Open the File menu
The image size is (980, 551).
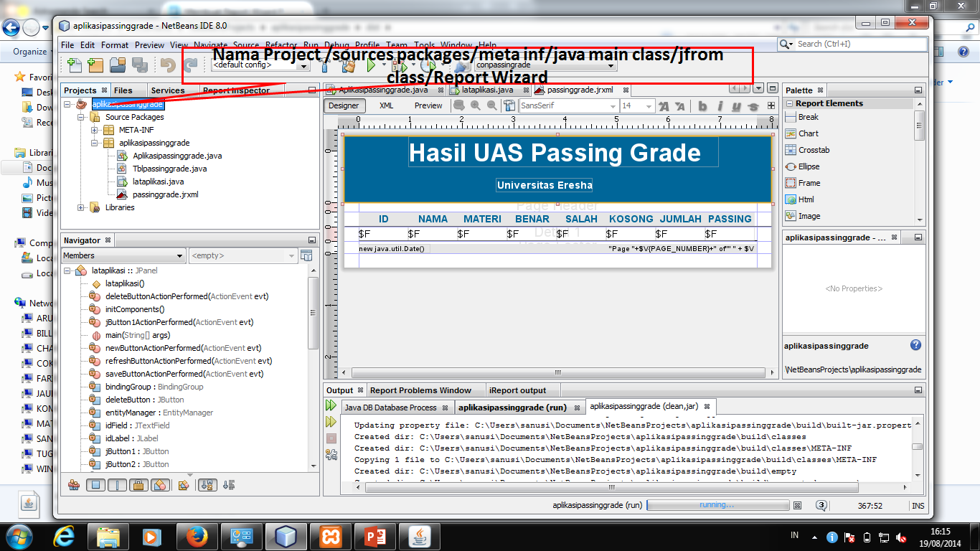pyautogui.click(x=67, y=44)
